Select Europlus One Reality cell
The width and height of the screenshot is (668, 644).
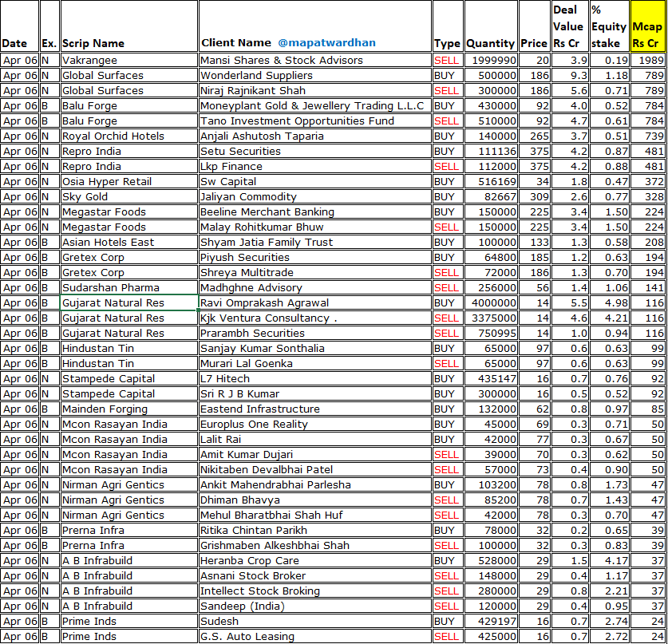(314, 425)
